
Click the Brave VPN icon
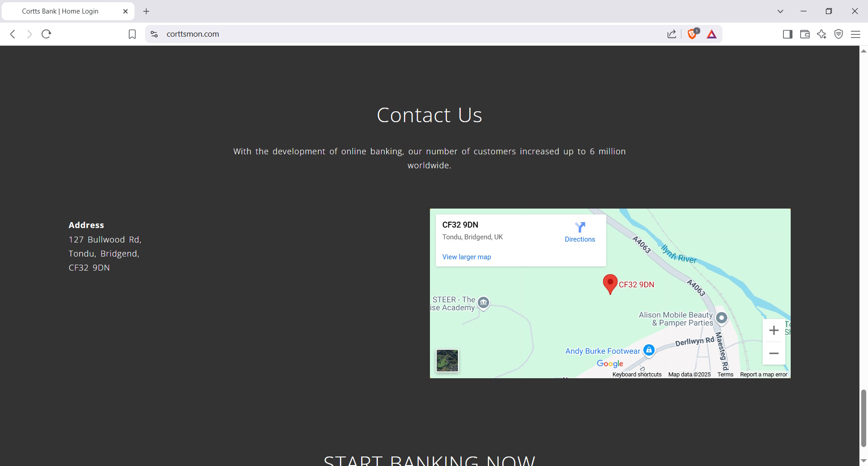[x=839, y=34]
